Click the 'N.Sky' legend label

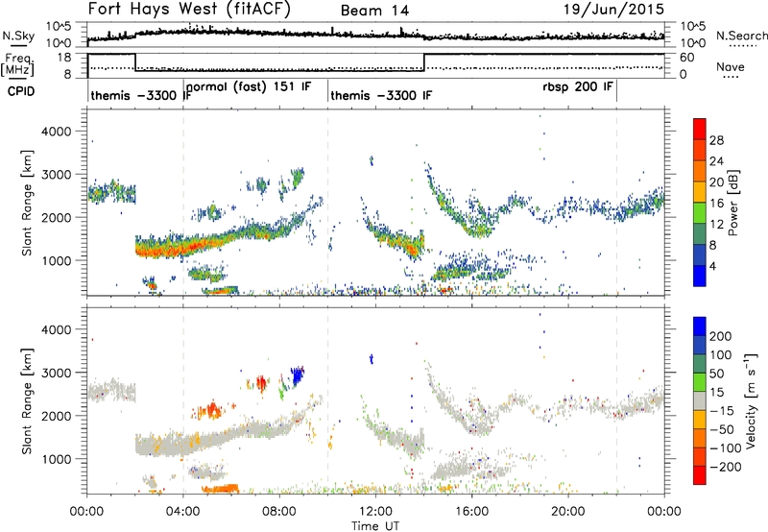(18, 36)
